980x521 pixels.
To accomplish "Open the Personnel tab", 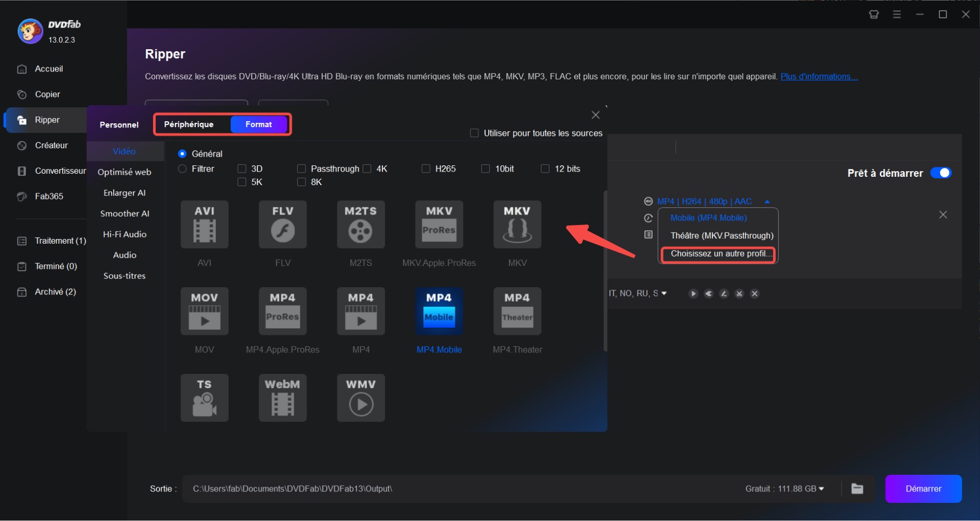I will tap(119, 125).
